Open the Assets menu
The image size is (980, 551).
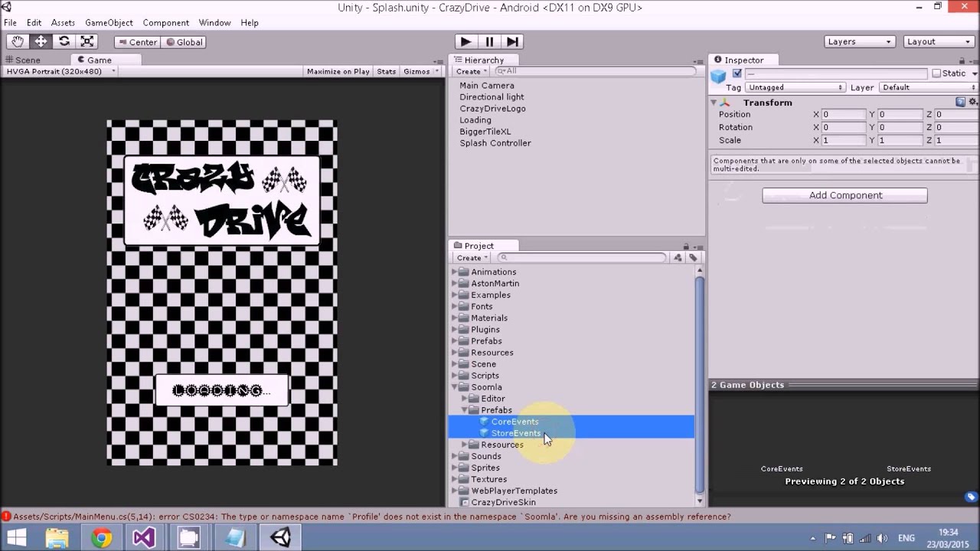[63, 23]
